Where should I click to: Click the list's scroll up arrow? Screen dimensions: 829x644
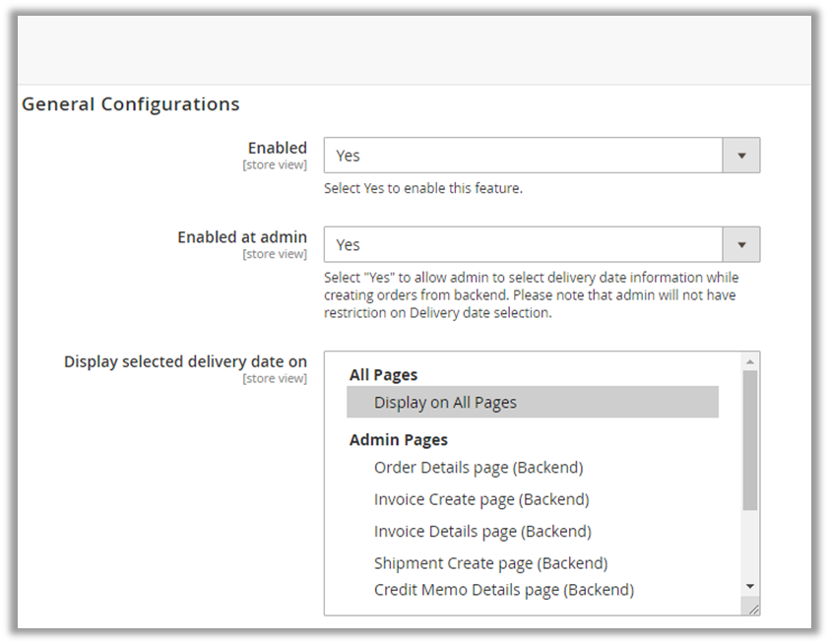click(x=750, y=361)
